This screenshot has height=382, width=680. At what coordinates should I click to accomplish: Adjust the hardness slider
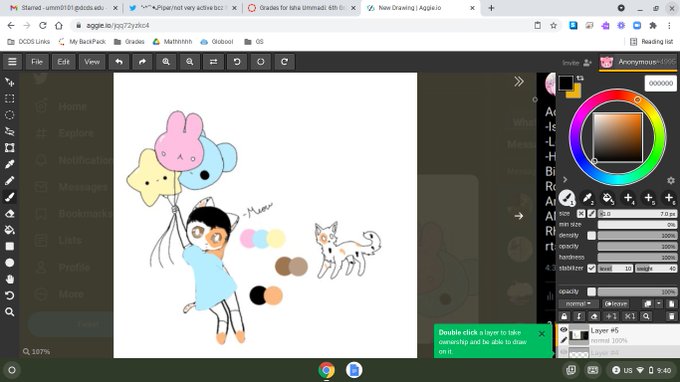tap(637, 257)
